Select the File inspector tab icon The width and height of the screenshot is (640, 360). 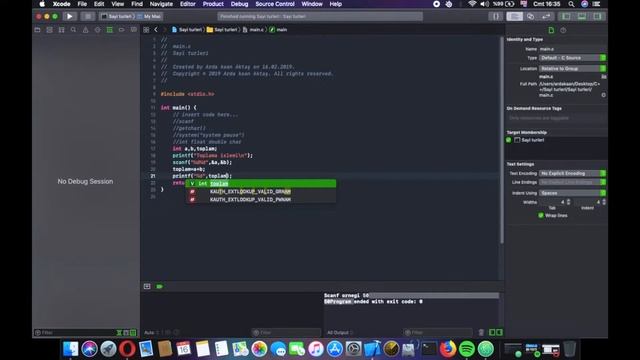[551, 30]
